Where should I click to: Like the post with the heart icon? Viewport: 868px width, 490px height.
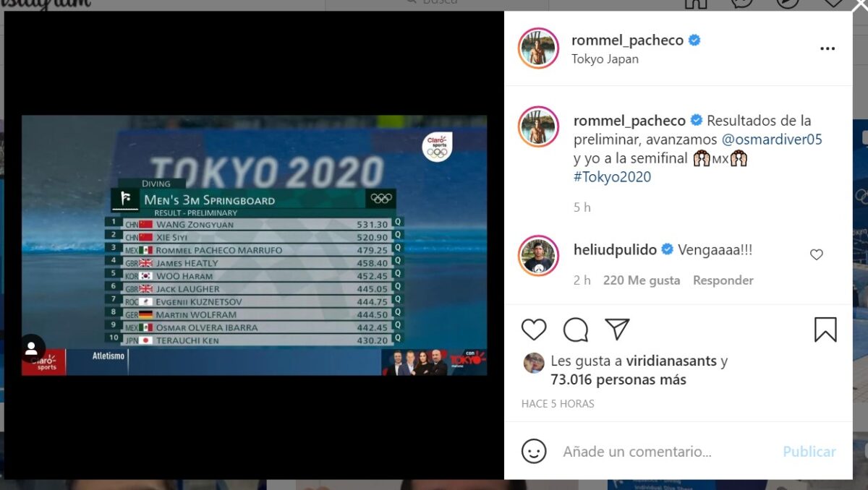point(534,330)
